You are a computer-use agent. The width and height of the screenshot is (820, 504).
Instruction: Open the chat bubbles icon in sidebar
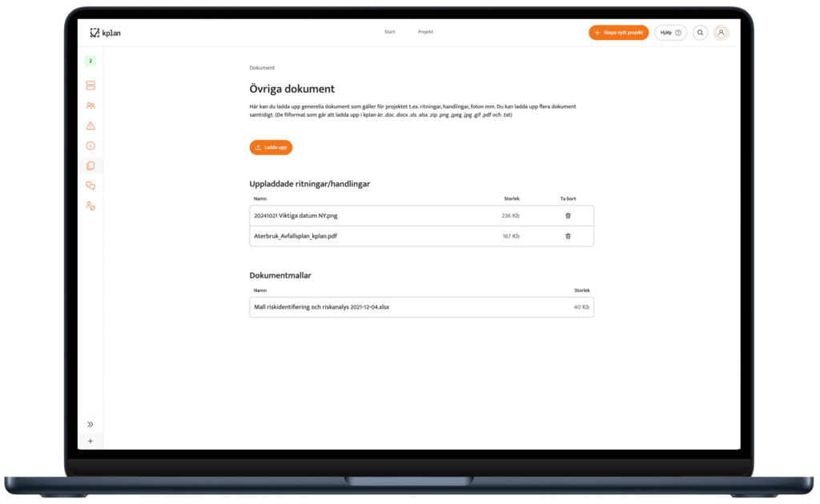coord(90,186)
